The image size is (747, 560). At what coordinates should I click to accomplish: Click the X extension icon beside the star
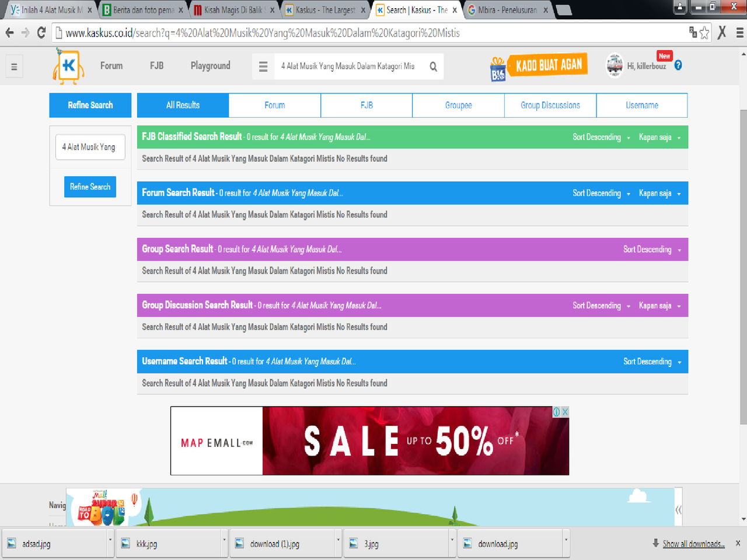point(722,33)
